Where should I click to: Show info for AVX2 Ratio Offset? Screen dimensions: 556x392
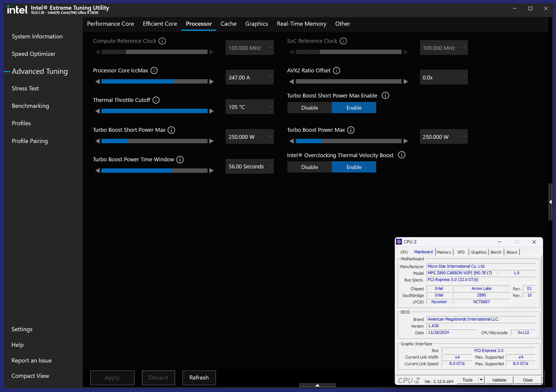[x=337, y=70]
